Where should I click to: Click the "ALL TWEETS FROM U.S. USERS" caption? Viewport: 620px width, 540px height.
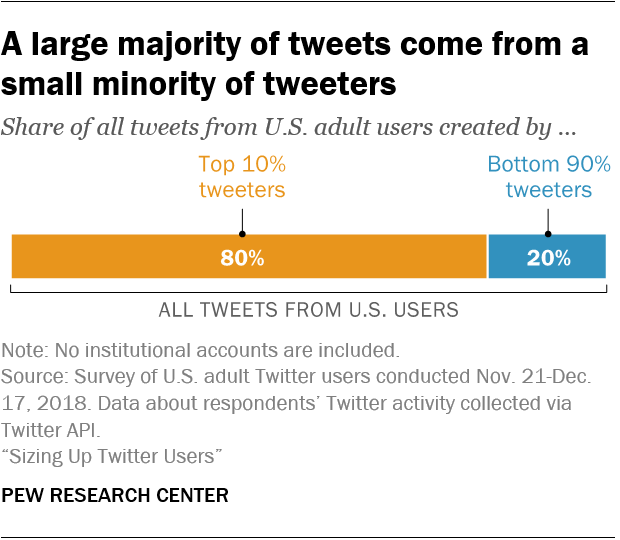(x=309, y=310)
